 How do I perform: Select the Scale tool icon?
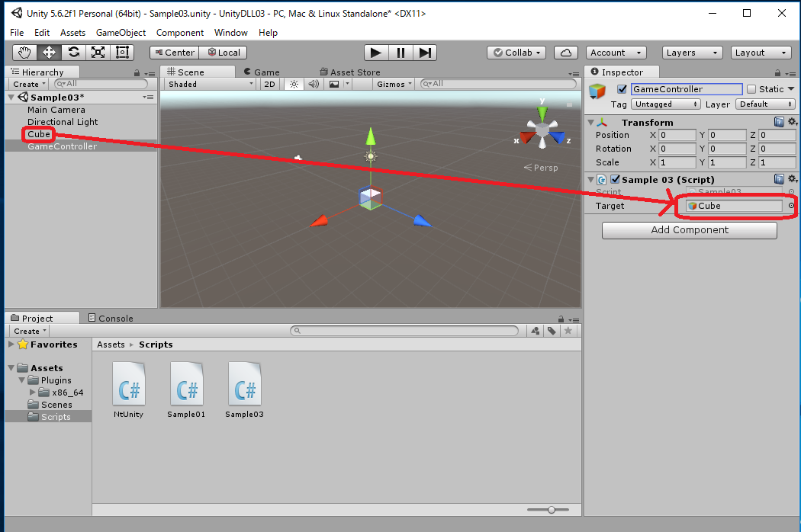click(98, 53)
